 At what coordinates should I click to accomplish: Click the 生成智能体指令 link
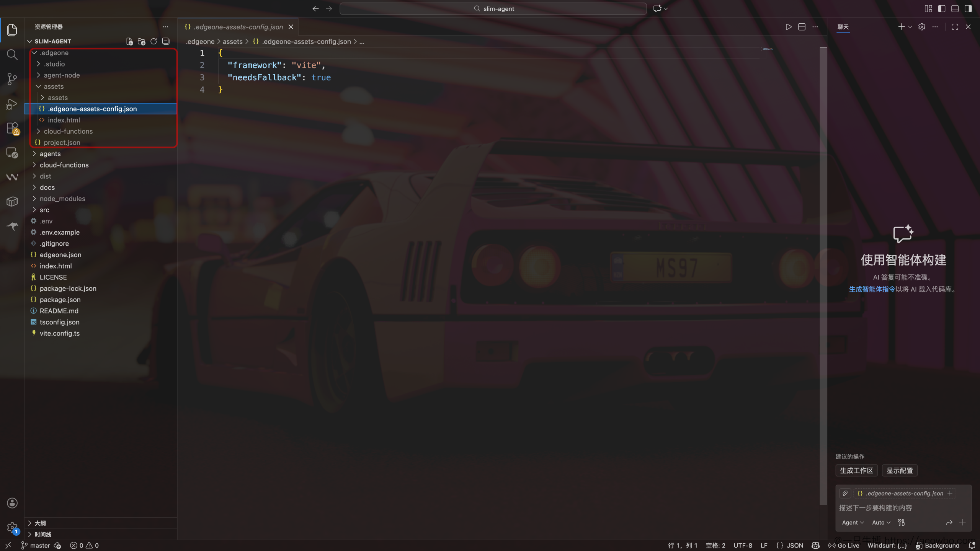tap(872, 289)
